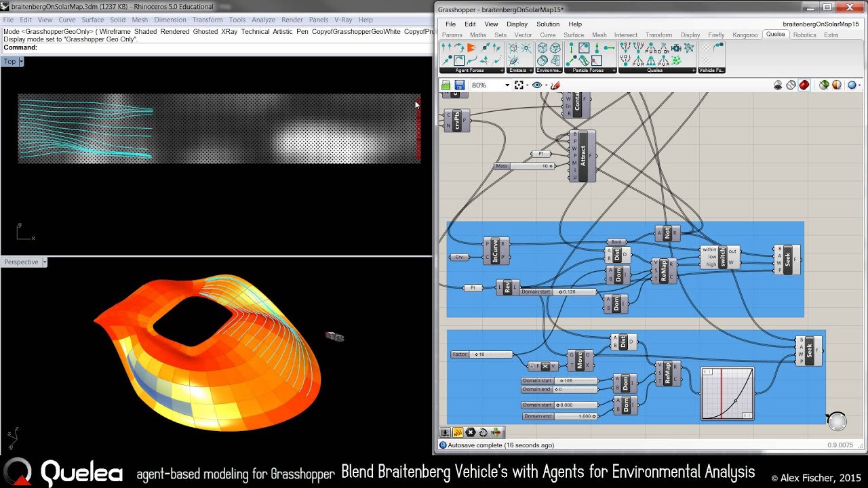Expand the Emitters panel with plus
Screen dimensions: 868x488
point(531,70)
